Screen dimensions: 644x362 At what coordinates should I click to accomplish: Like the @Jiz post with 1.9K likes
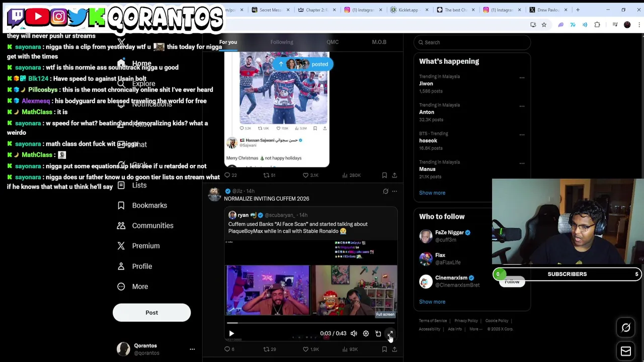pyautogui.click(x=310, y=349)
